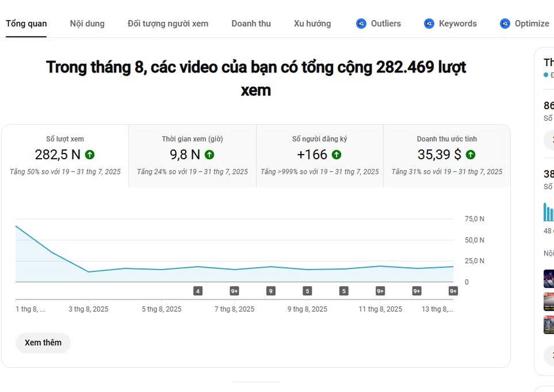This screenshot has width=554, height=392.
Task: Click the chart marker labeled 4
Action: [198, 291]
